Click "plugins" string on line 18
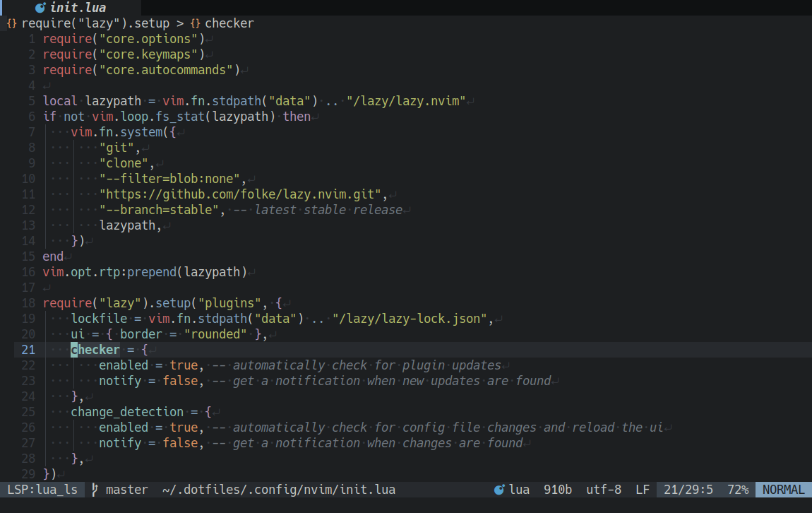Image resolution: width=812 pixels, height=513 pixels. pyautogui.click(x=230, y=303)
